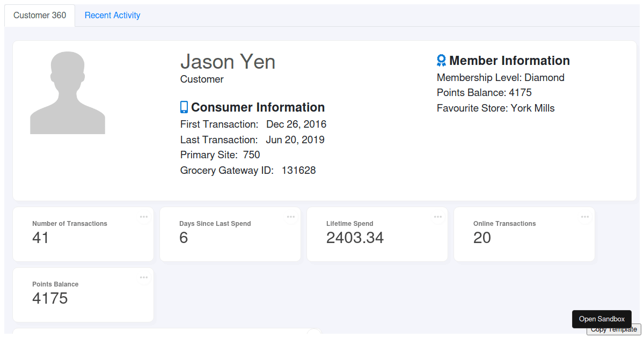Viewport: 644px width, 338px height.
Task: Click the Points Balance: 4175 line in Member Information
Action: [x=484, y=93]
